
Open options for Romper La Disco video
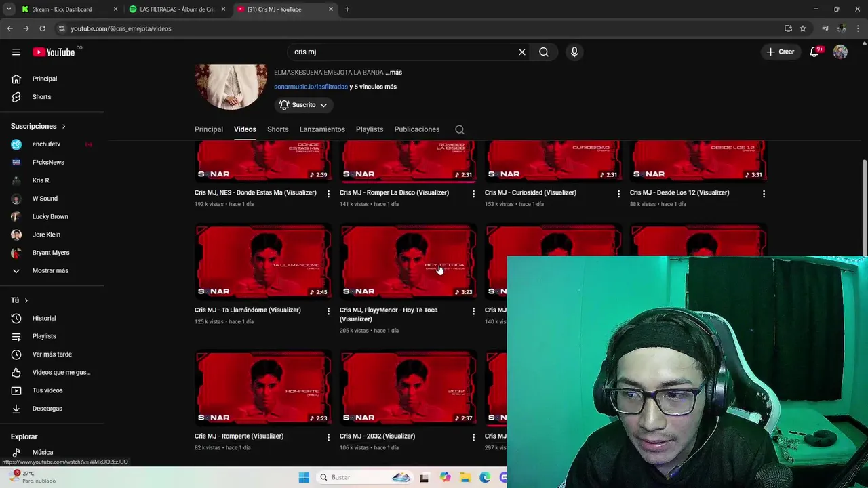(473, 194)
